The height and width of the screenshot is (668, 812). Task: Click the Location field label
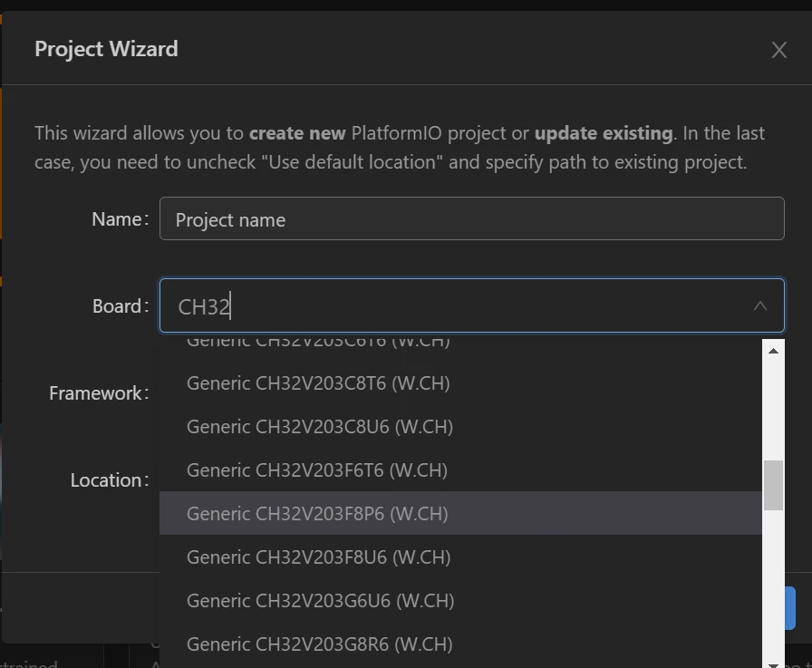109,480
